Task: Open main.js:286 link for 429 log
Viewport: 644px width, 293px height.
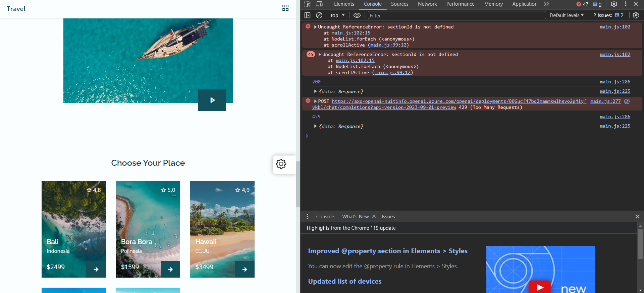Action: click(x=615, y=117)
